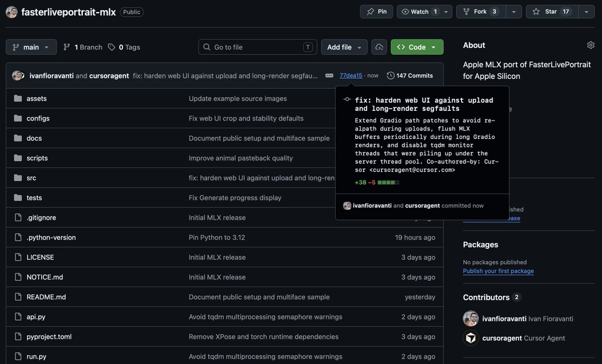Open commit 'Fix Generate progress display'
This screenshot has width=602, height=364.
235,198
